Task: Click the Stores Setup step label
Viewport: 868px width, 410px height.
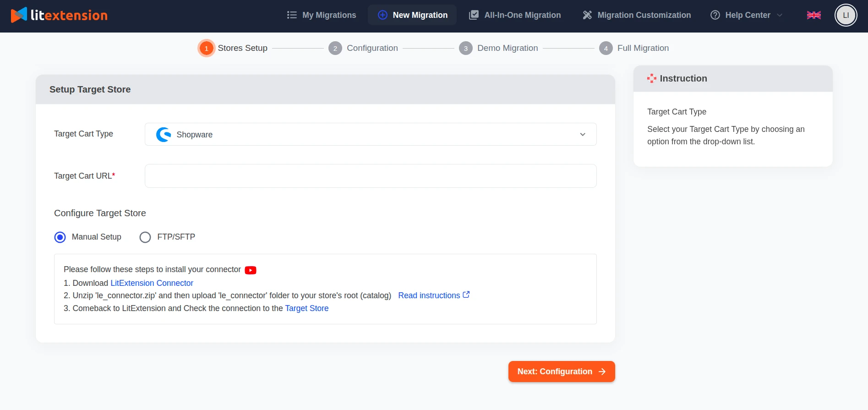Action: [x=243, y=48]
